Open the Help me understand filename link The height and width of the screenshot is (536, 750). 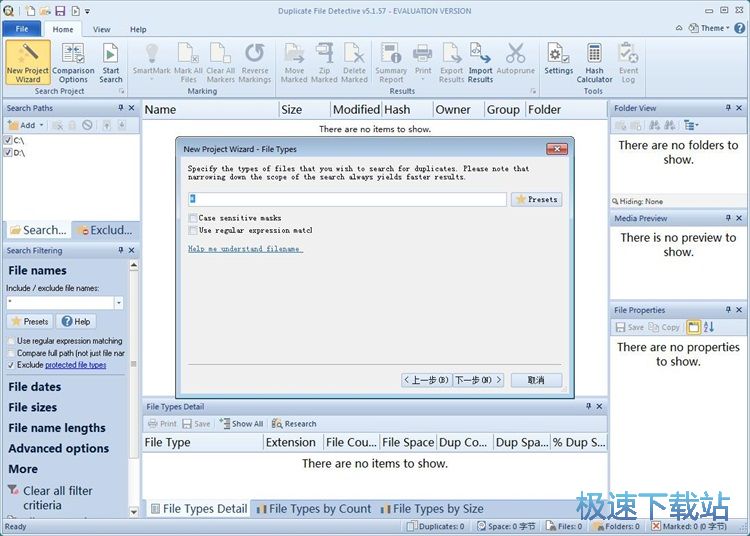pos(245,248)
